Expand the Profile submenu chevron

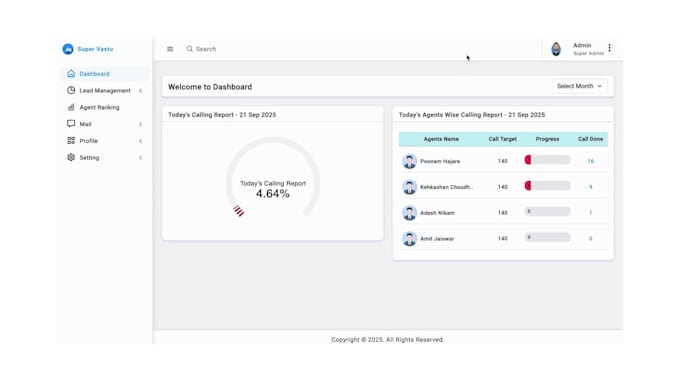coord(141,141)
